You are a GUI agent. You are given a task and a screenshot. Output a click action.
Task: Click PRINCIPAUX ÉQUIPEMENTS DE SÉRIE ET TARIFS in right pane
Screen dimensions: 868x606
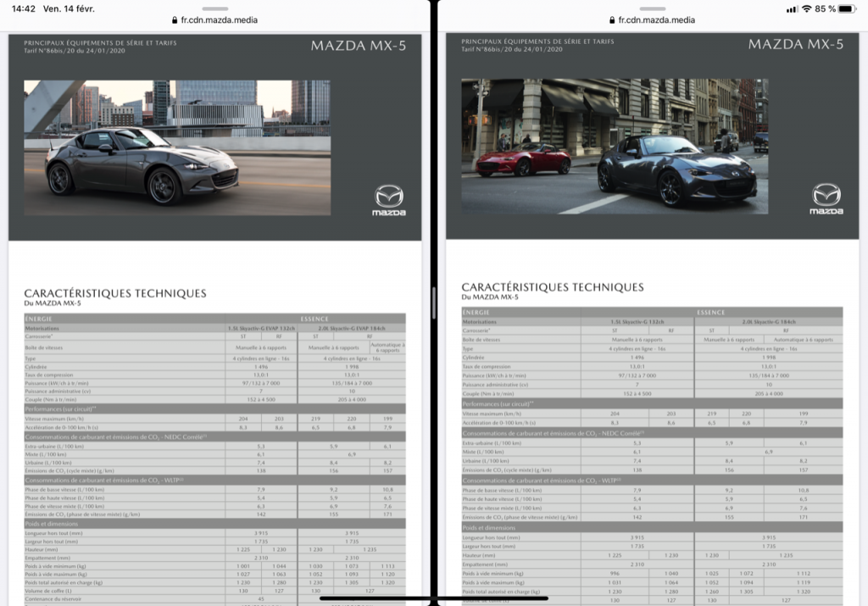(537, 41)
